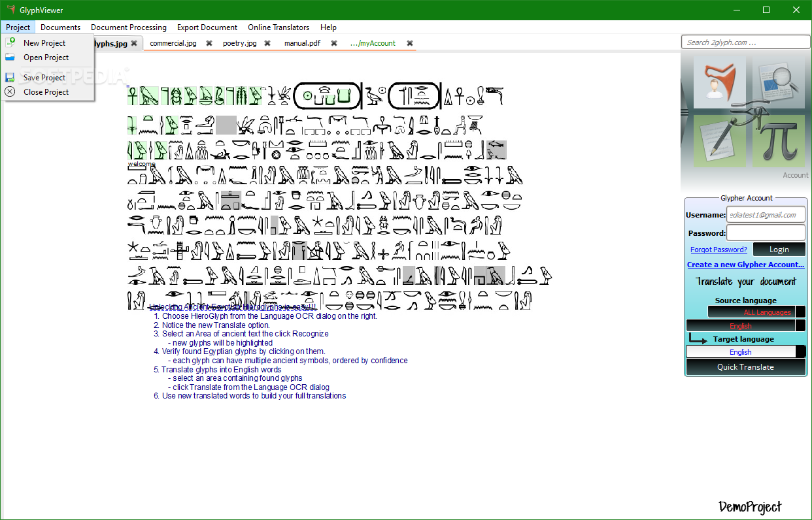Open the Online Translators menu
This screenshot has width=812, height=520.
(x=279, y=27)
